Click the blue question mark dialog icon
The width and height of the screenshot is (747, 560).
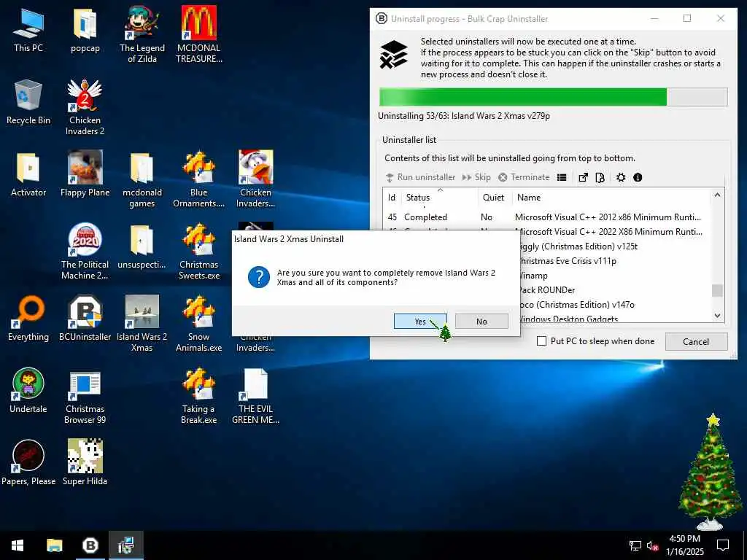pos(259,277)
